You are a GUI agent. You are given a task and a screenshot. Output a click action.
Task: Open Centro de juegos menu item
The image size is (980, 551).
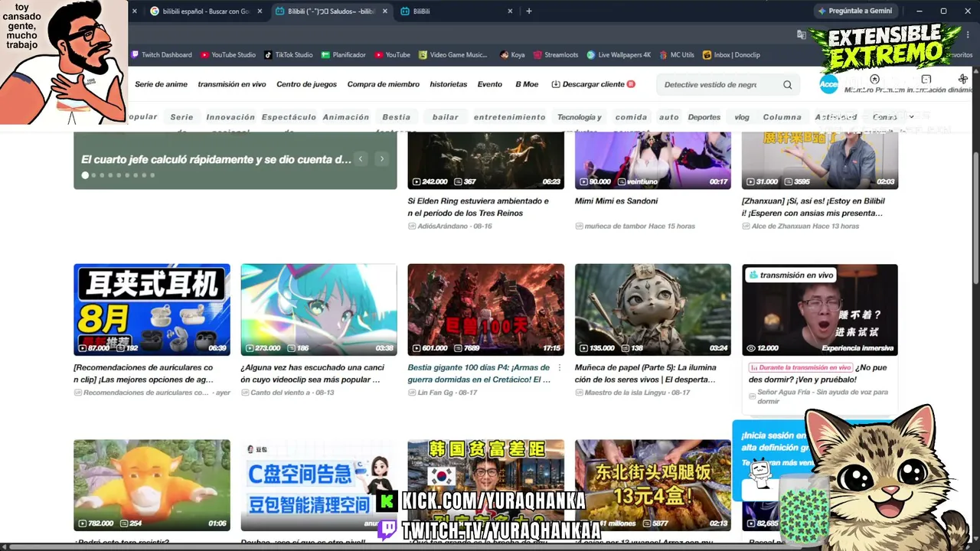coord(306,84)
